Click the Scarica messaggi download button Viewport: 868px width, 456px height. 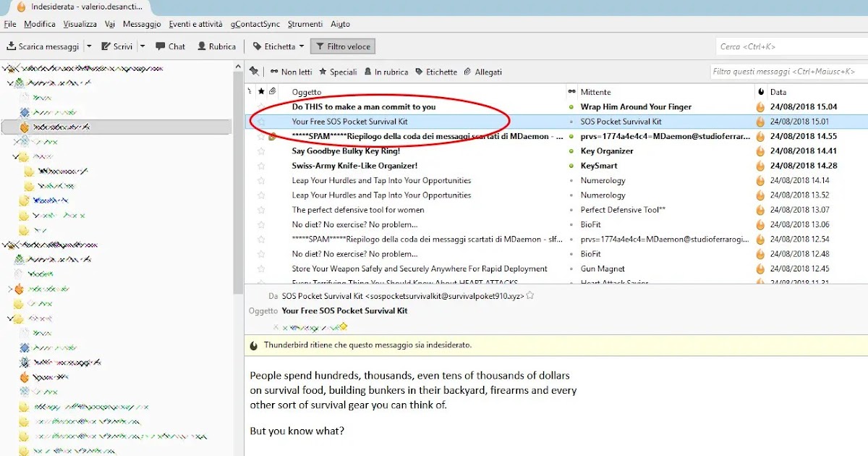click(x=43, y=46)
